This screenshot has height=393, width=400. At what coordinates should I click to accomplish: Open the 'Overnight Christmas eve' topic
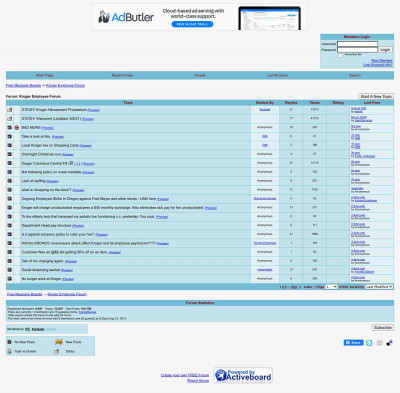click(x=41, y=154)
